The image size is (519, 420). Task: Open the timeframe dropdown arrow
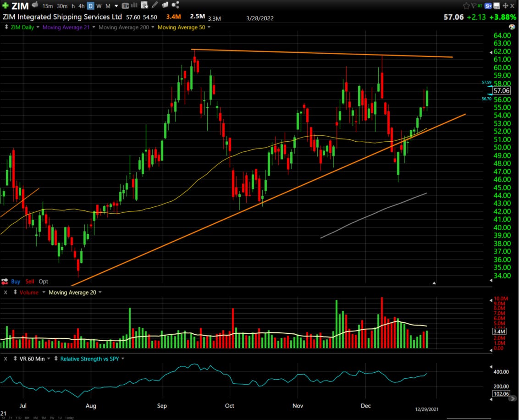coord(116,6)
